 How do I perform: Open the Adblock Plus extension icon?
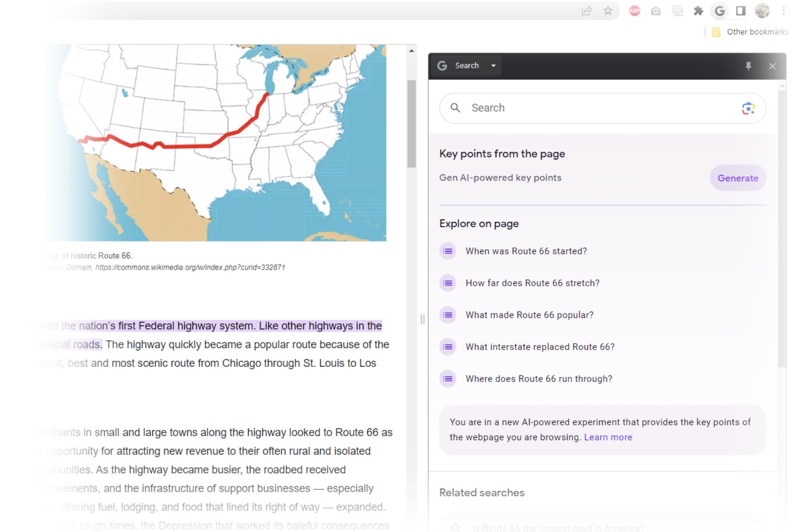point(634,11)
